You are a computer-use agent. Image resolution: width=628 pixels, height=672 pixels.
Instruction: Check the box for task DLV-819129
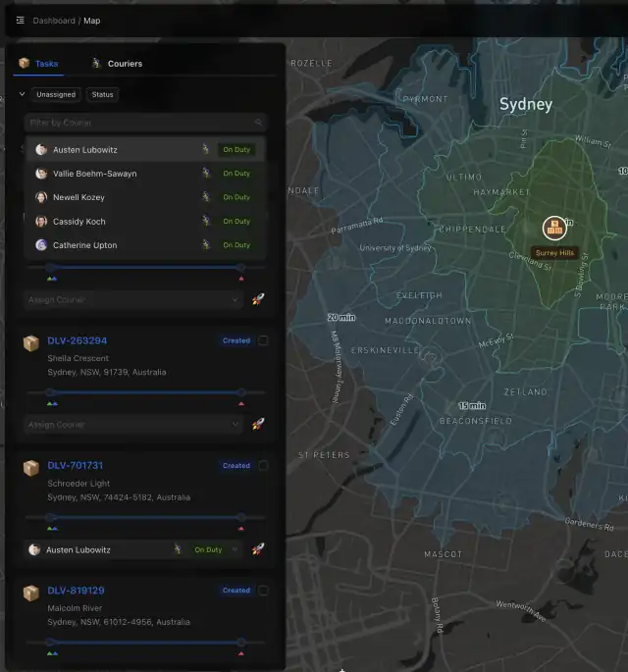click(263, 591)
